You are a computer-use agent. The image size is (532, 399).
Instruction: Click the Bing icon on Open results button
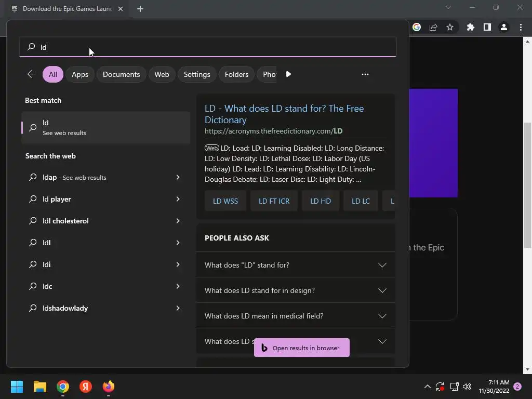coord(264,348)
